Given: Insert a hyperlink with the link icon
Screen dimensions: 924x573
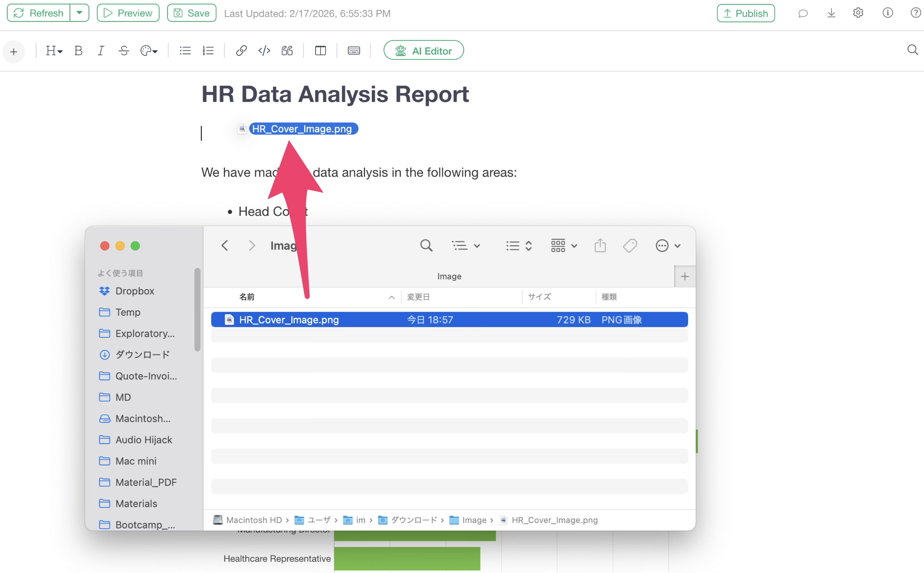Looking at the screenshot, I should [241, 50].
